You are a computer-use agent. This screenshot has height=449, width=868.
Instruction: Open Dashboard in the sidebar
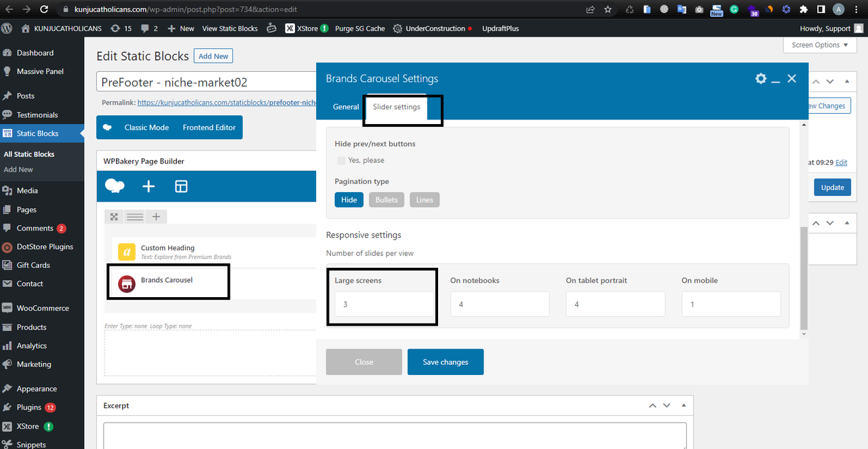pos(35,53)
